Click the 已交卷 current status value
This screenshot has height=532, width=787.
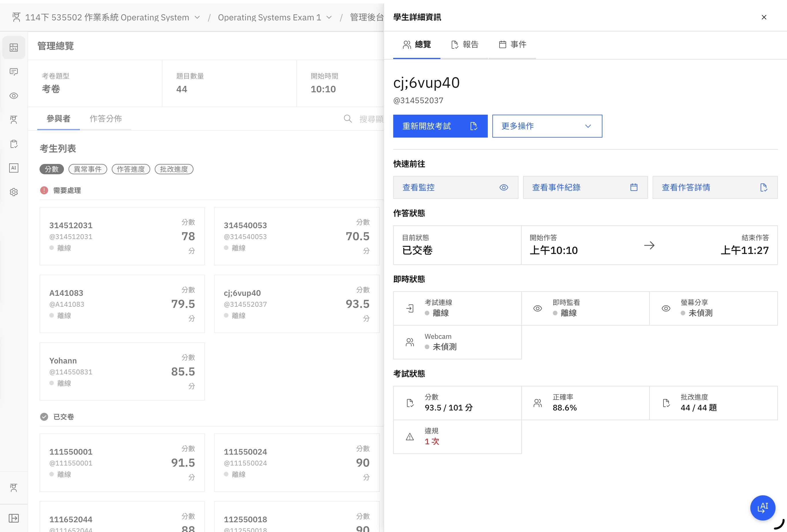coord(417,250)
